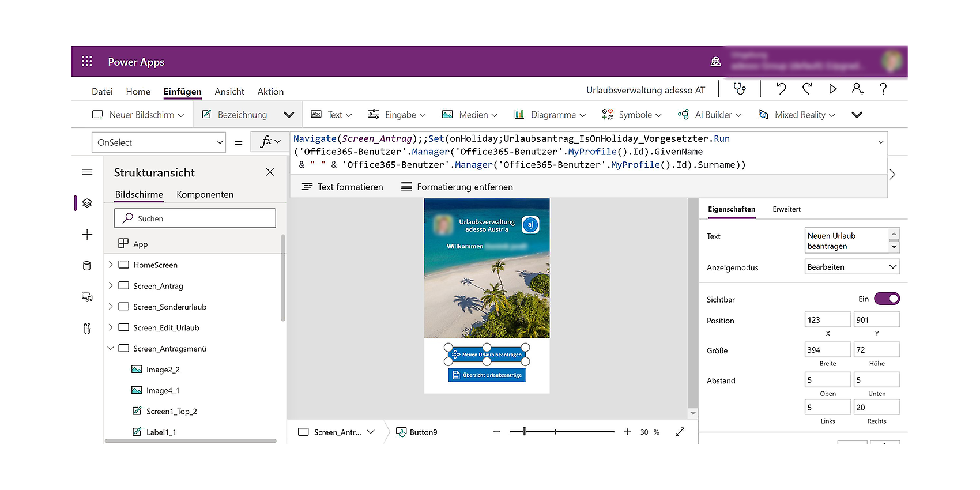The width and height of the screenshot is (980, 490).
Task: Open help question mark icon
Action: 883,89
